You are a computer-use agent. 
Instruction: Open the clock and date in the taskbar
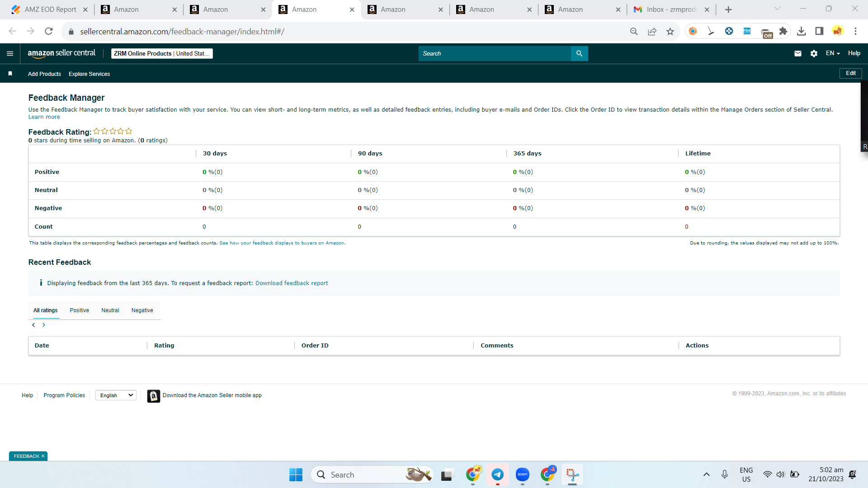(x=826, y=475)
